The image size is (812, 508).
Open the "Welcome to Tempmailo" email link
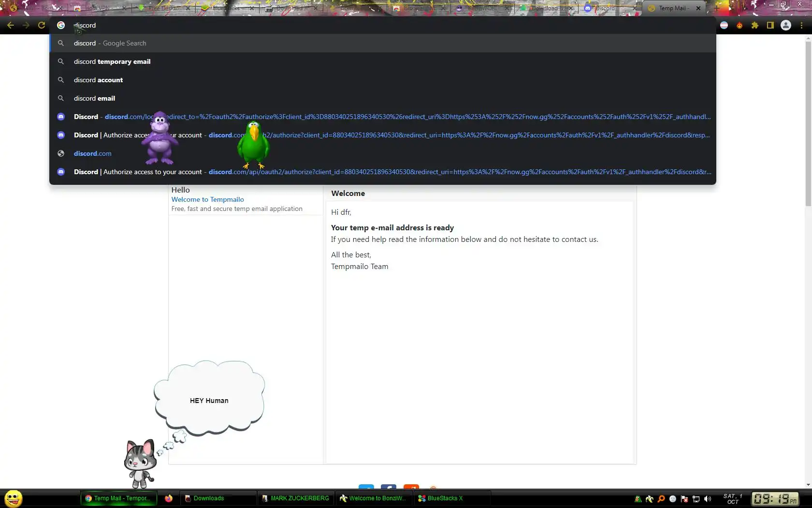(x=207, y=199)
